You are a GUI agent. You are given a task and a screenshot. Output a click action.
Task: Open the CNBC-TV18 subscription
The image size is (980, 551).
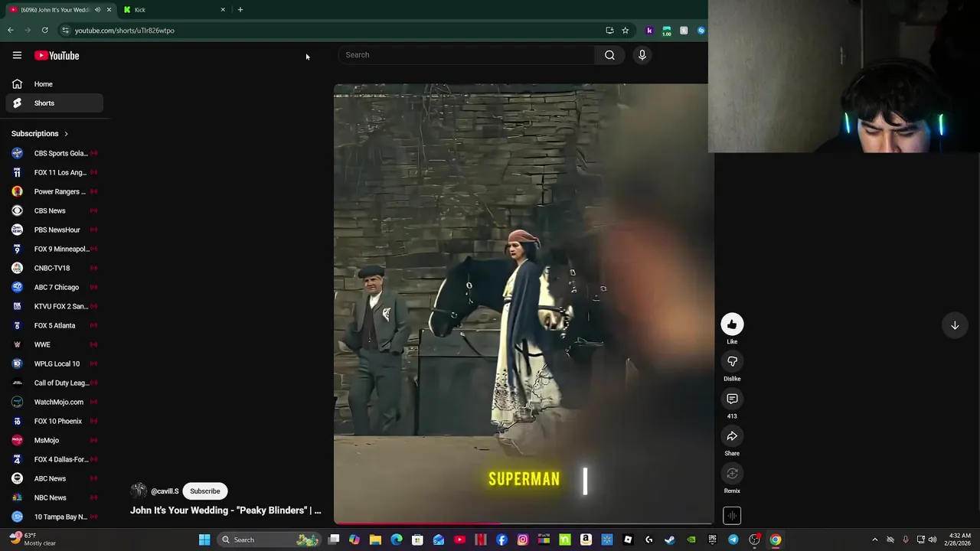(x=54, y=268)
